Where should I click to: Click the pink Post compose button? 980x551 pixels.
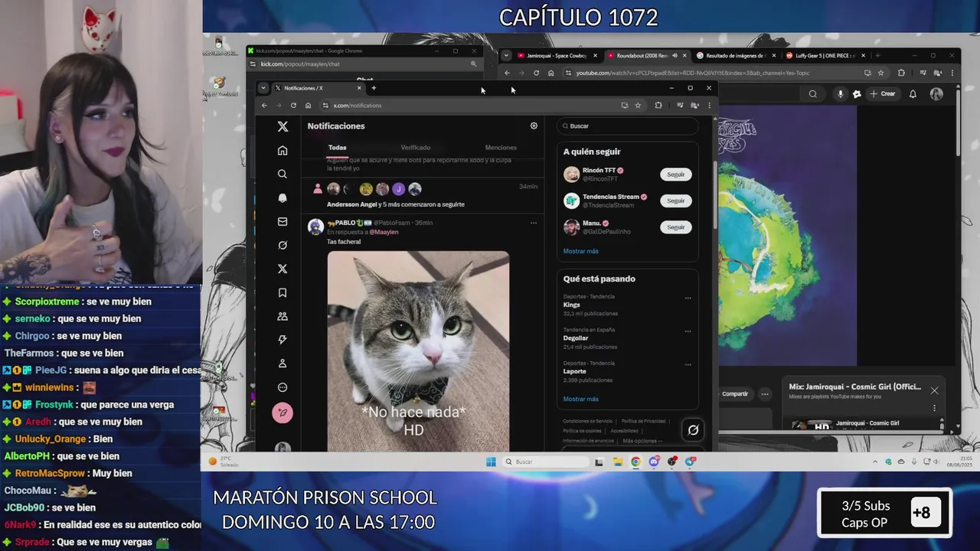283,412
